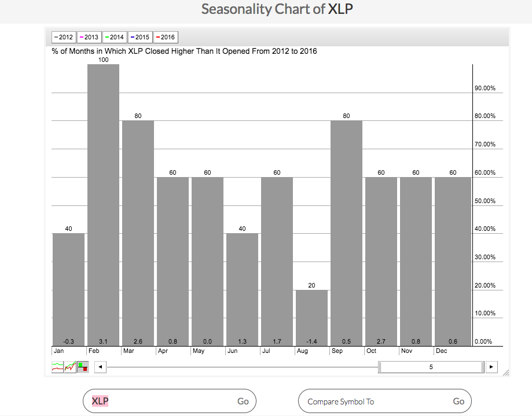Click the slider track left of the handle
Image resolution: width=532 pixels, height=416 pixels.
coord(242,367)
